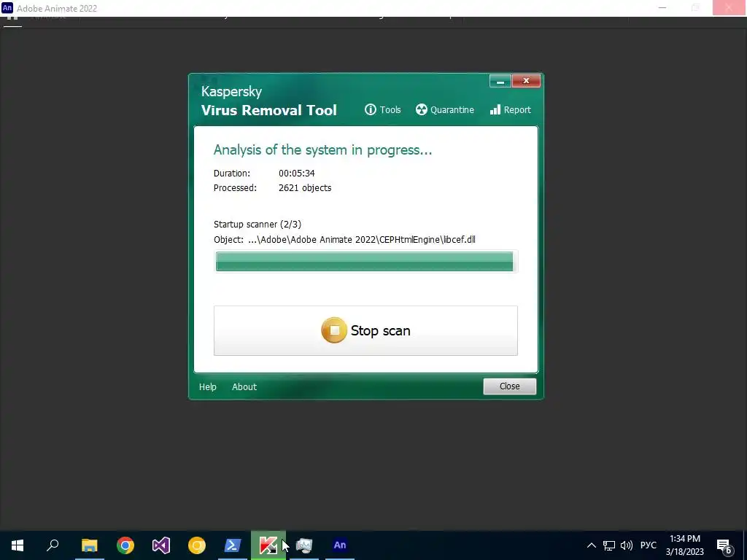The width and height of the screenshot is (747, 560).
Task: Select Kaspersky icon in the taskbar
Action: pos(268,545)
